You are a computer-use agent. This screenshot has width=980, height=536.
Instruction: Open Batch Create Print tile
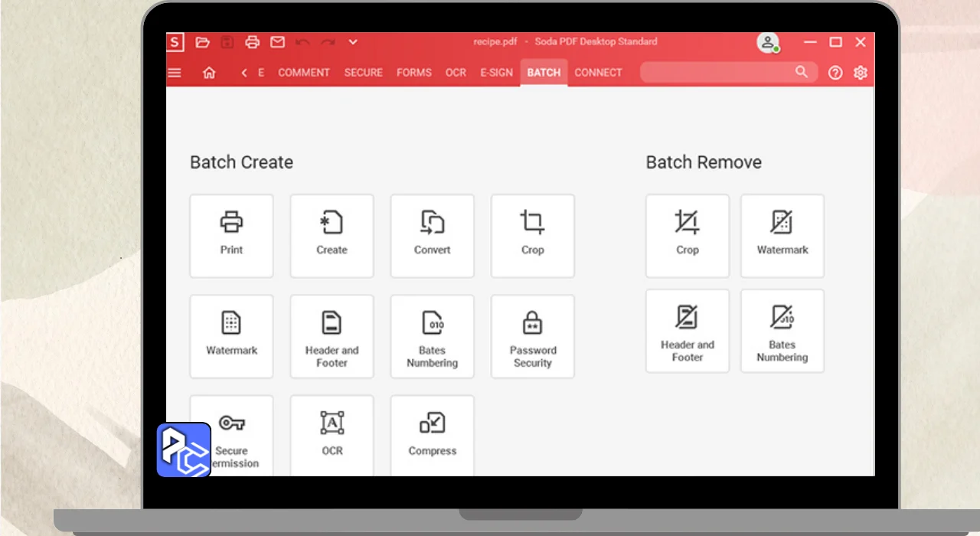click(x=231, y=236)
